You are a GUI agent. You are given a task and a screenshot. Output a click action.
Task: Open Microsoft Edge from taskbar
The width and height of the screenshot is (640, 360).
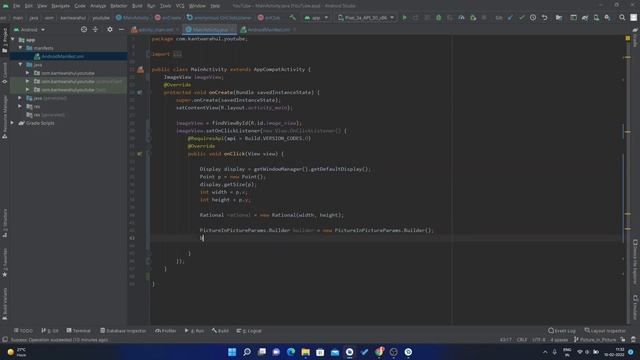[291, 352]
